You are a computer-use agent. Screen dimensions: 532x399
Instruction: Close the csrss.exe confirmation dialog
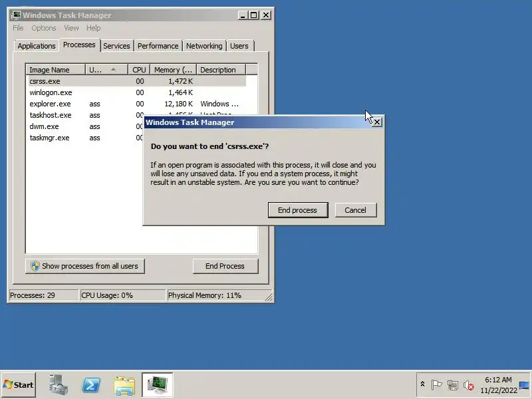pos(376,122)
